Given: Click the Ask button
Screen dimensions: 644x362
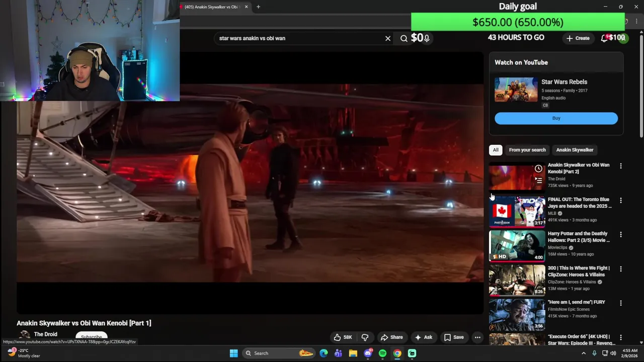Looking at the screenshot, I should click(x=423, y=337).
